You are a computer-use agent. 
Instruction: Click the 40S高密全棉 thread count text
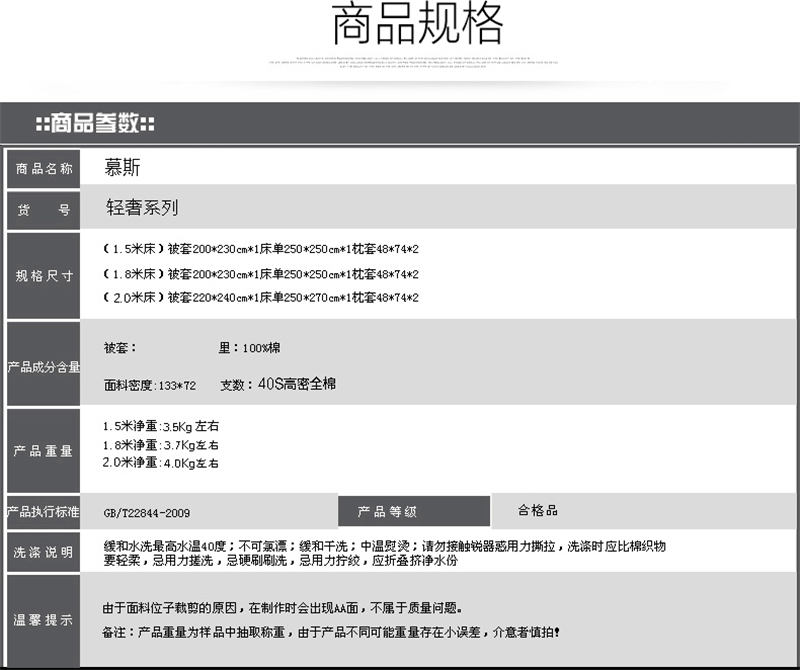coord(297,384)
